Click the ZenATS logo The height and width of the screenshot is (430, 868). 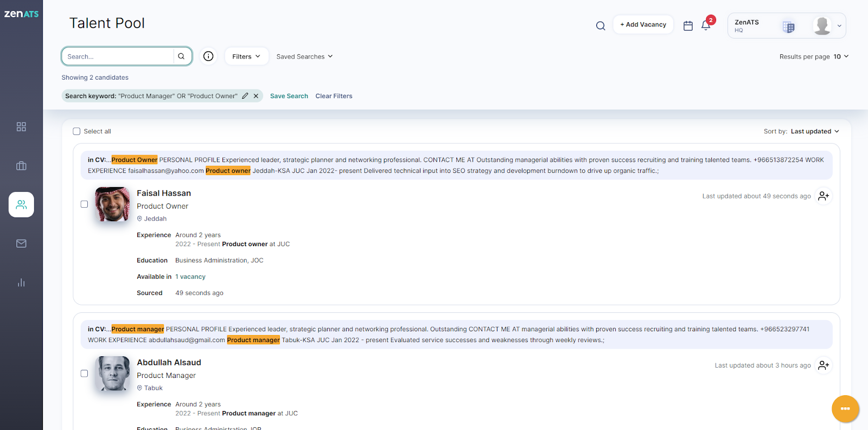21,14
